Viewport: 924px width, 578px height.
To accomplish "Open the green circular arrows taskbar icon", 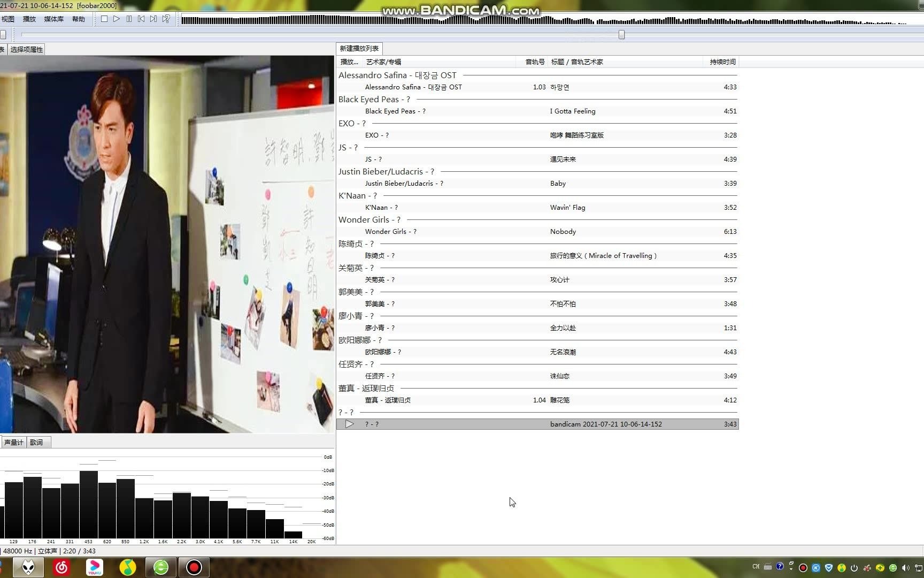I will (x=161, y=567).
